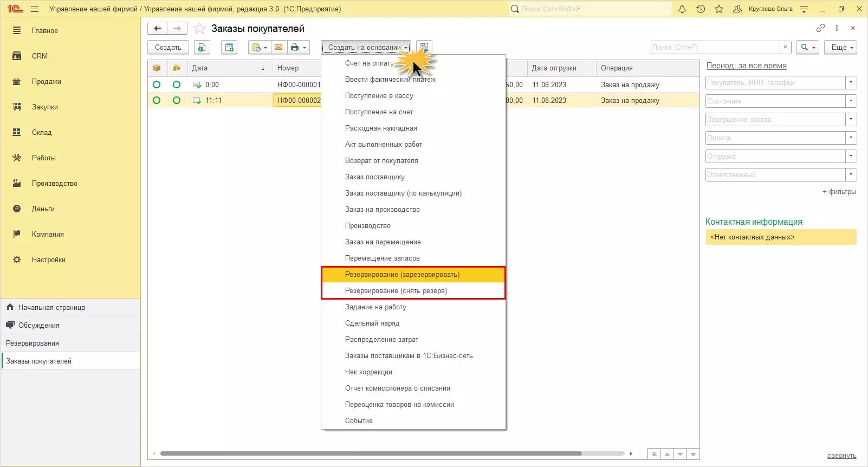Open the Деньги section
868x467 pixels.
click(x=43, y=209)
